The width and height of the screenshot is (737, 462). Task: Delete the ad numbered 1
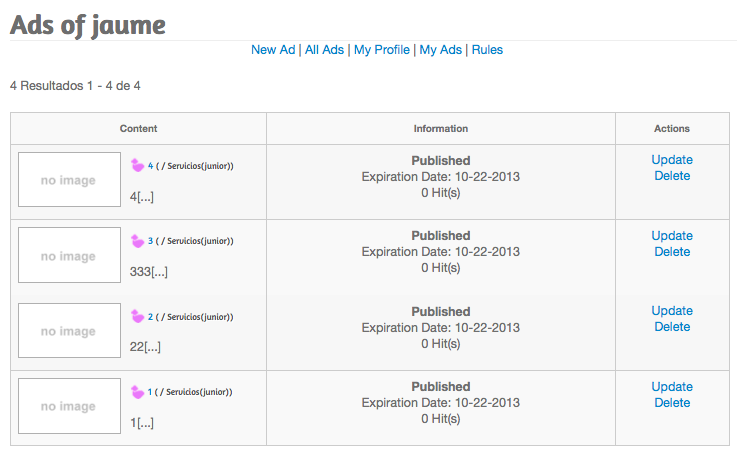[x=672, y=403]
